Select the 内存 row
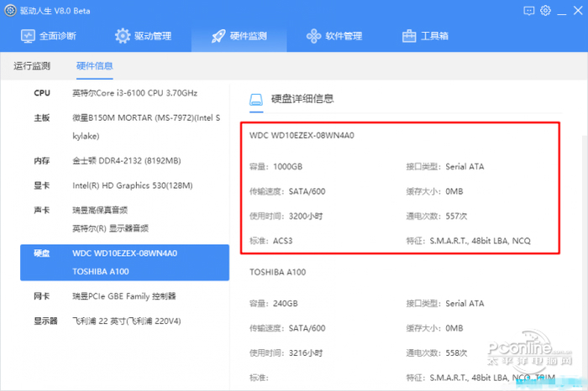This screenshot has width=588, height=391. (124, 160)
